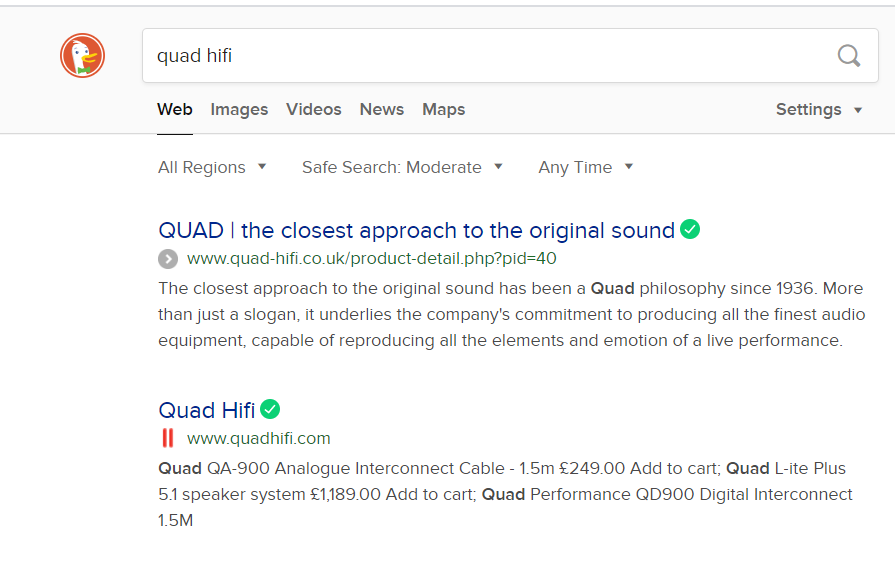Click green checkmark beside QUAD closest approach title
This screenshot has height=564, width=895.
690,229
